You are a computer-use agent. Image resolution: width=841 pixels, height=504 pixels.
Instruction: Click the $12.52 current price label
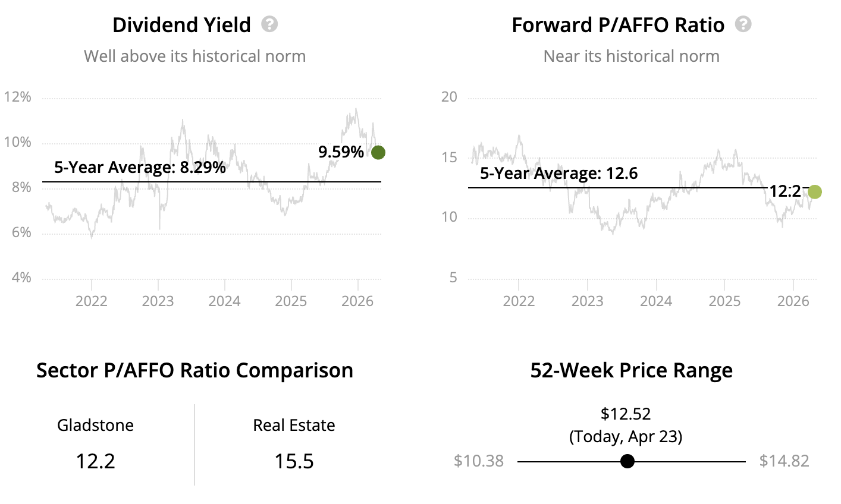point(626,414)
